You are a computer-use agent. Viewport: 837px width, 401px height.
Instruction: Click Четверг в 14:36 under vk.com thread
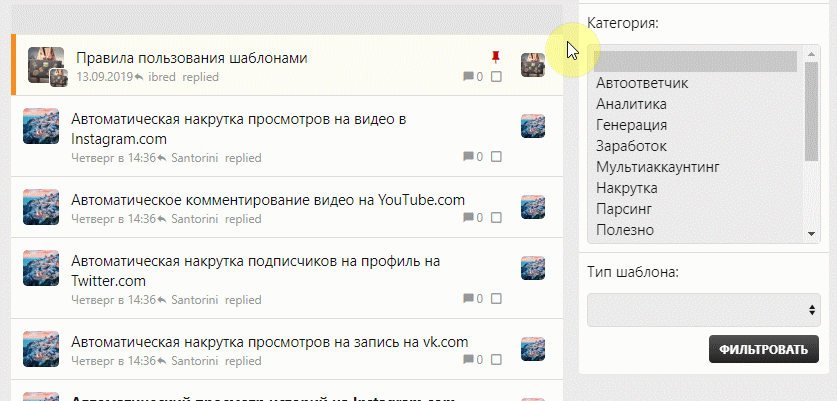click(113, 361)
